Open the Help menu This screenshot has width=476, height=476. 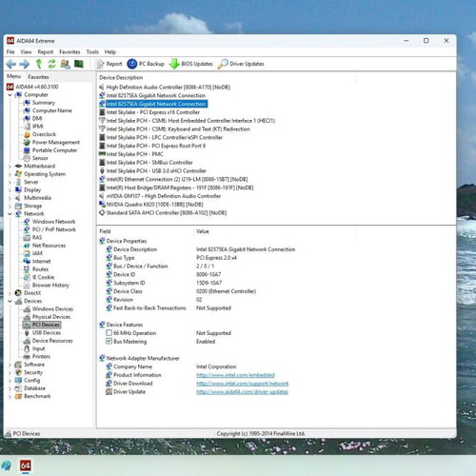110,51
